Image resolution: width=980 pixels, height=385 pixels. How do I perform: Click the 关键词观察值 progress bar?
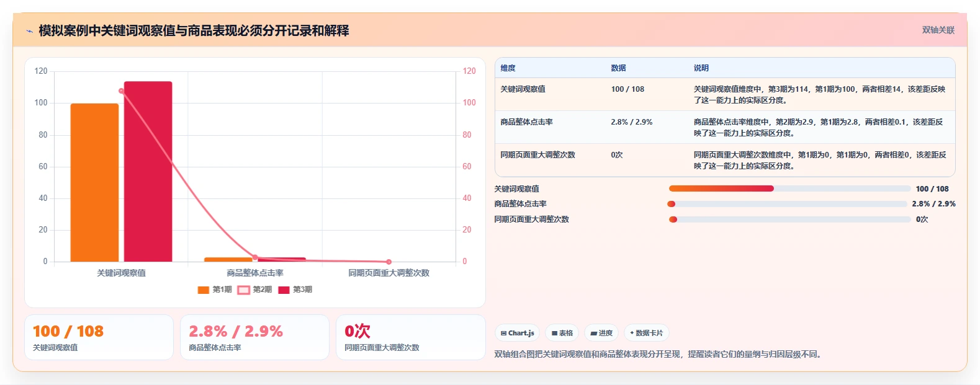pyautogui.click(x=789, y=188)
